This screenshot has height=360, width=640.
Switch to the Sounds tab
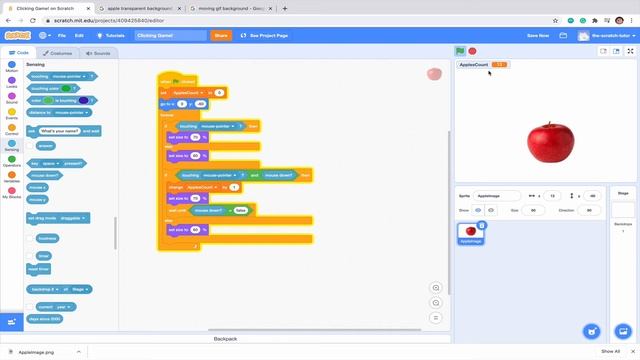pyautogui.click(x=98, y=53)
